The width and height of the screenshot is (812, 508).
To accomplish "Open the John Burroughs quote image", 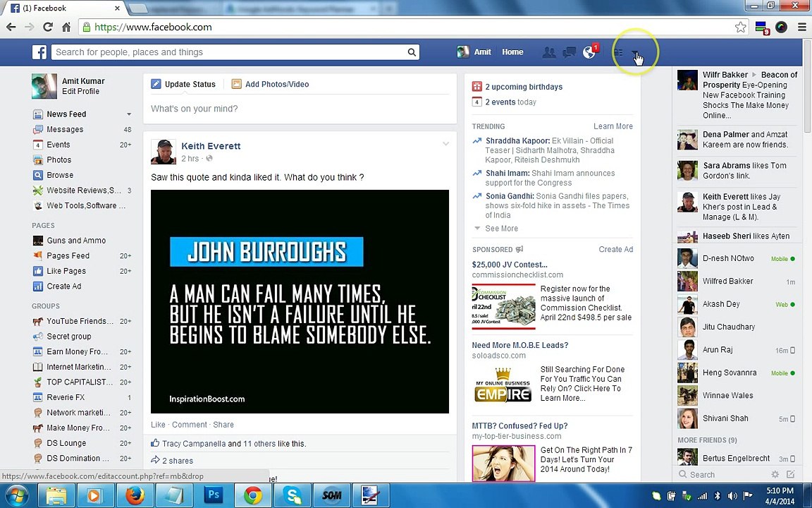I will tap(300, 302).
